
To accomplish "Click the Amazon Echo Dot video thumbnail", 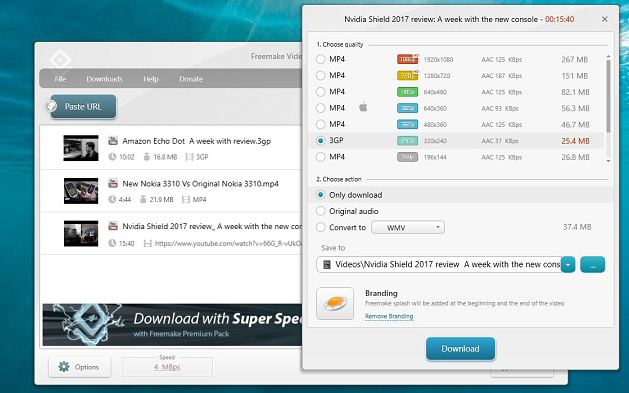I will click(81, 148).
